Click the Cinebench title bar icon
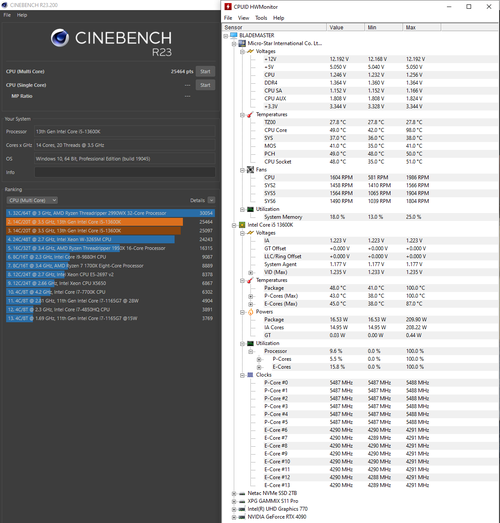Screen dimensions: 500x523 [x=4, y=5]
